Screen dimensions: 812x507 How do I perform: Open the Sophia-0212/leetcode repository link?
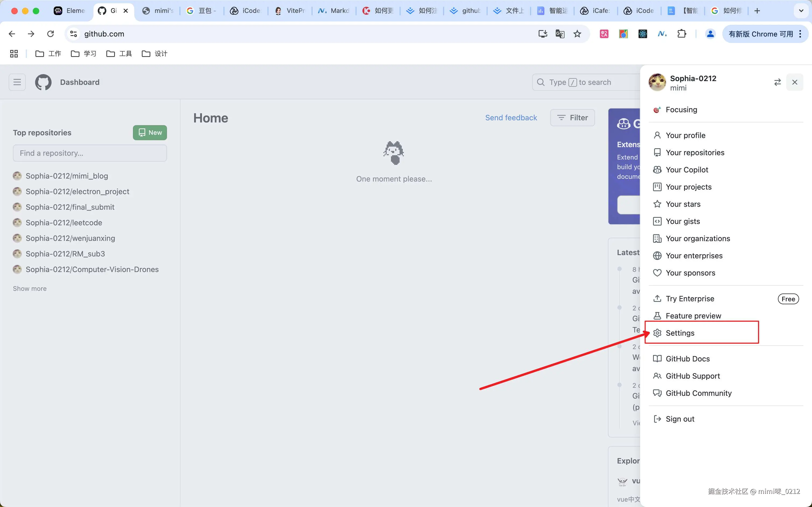click(x=64, y=223)
